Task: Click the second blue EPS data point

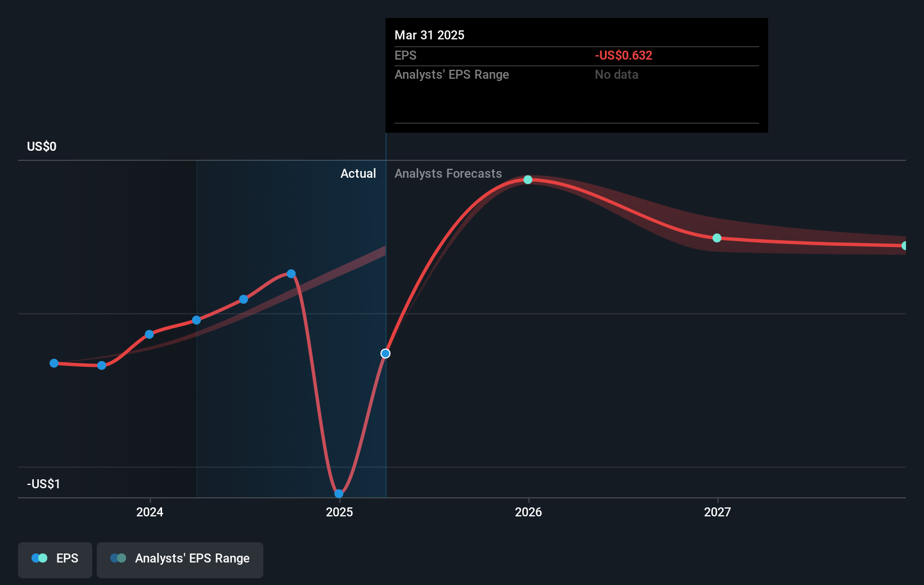Action: click(102, 366)
